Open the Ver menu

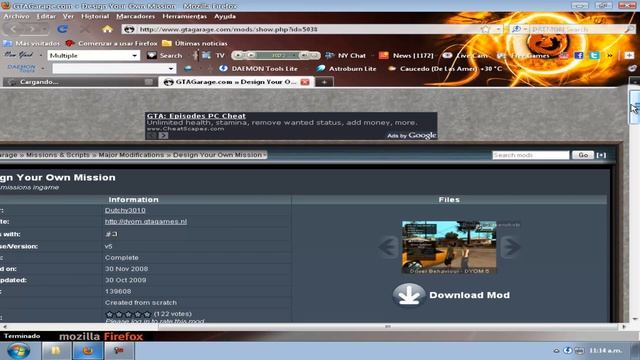[x=68, y=16]
